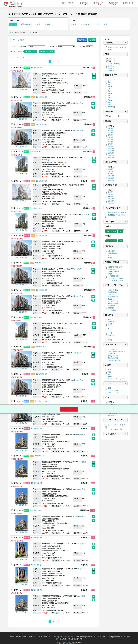This screenshot has height=644, width=138.
Task: Click heart favorite icon for プレシア新宮中央駅前 903
Action: click(94, 78)
